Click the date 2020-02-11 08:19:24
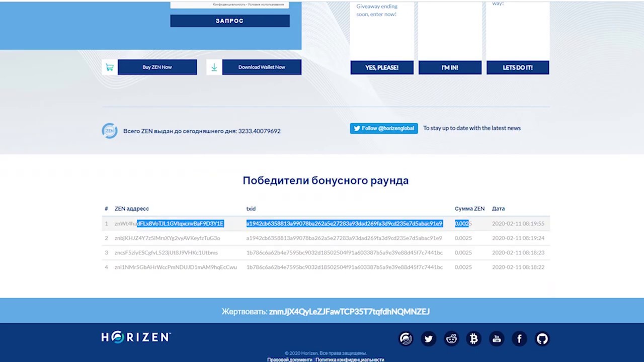This screenshot has width=644, height=362. tap(518, 238)
